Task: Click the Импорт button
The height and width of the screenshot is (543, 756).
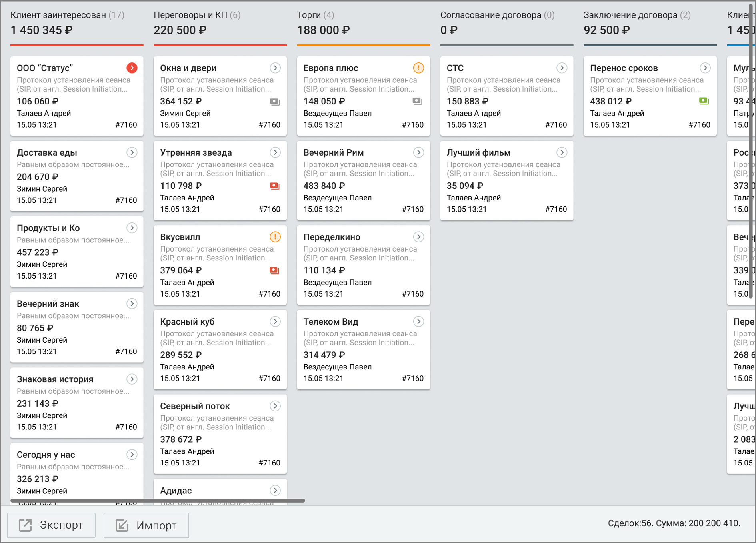Action: tap(146, 525)
